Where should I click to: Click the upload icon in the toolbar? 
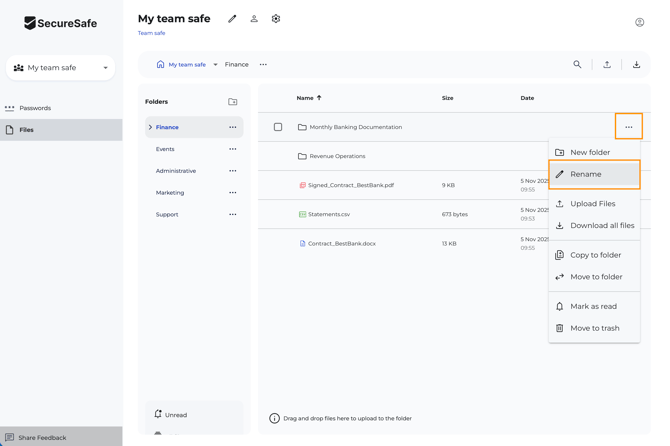click(x=607, y=65)
